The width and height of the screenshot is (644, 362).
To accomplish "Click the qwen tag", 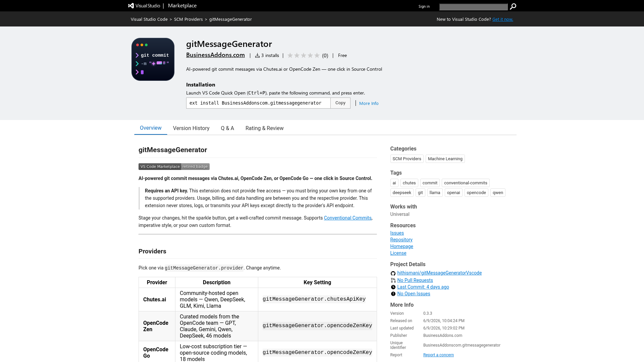I will pyautogui.click(x=498, y=193).
